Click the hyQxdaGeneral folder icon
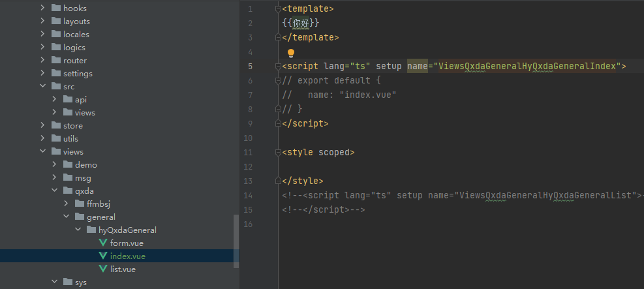644x289 pixels. pos(91,230)
